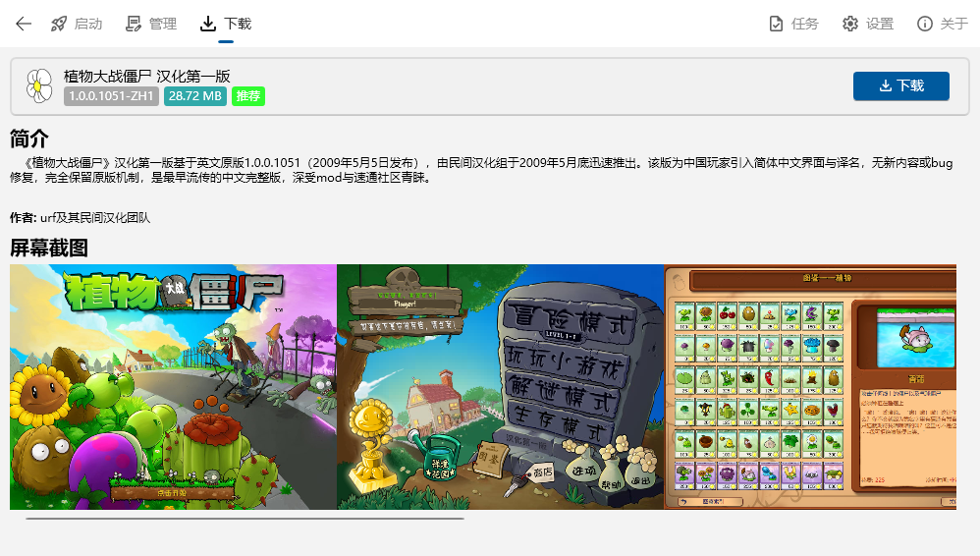Viewport: 980px width, 556px height.
Task: Click the info circle icon beside 关于
Action: [x=924, y=24]
